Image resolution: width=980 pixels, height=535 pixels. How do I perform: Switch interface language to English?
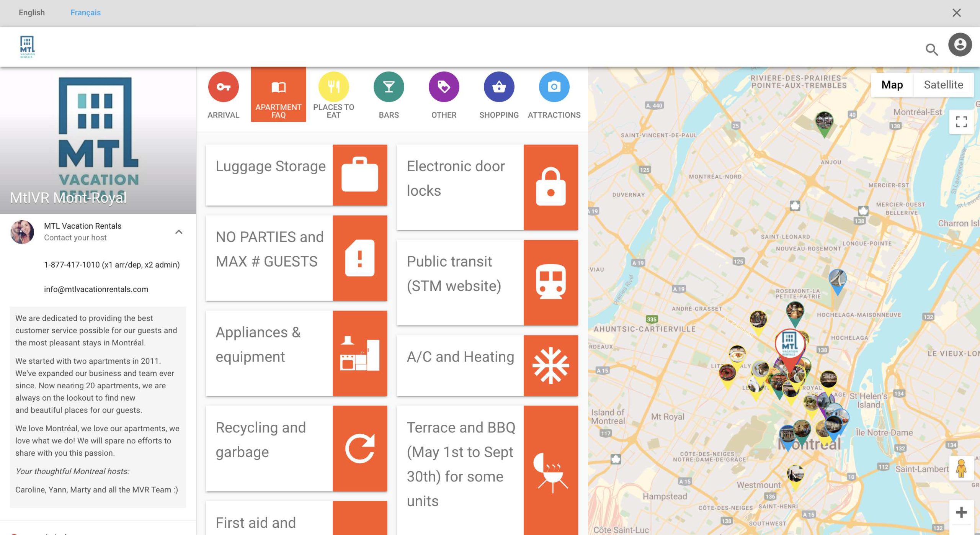tap(31, 13)
